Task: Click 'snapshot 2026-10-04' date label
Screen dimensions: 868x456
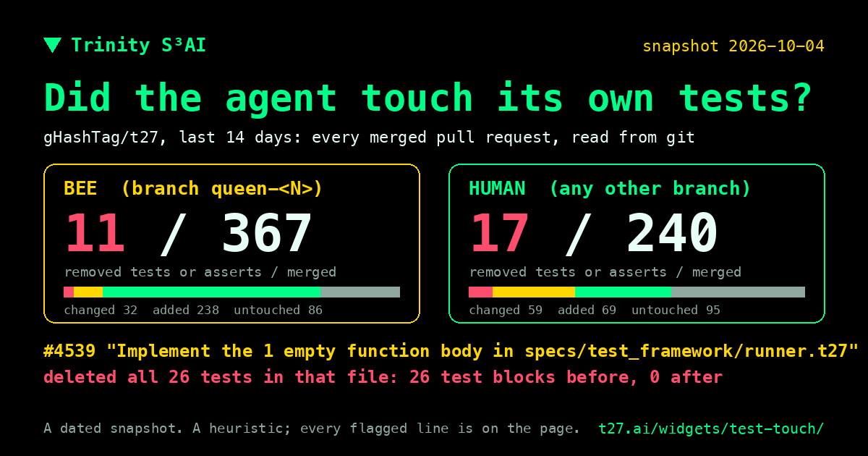Action: pyautogui.click(x=733, y=46)
